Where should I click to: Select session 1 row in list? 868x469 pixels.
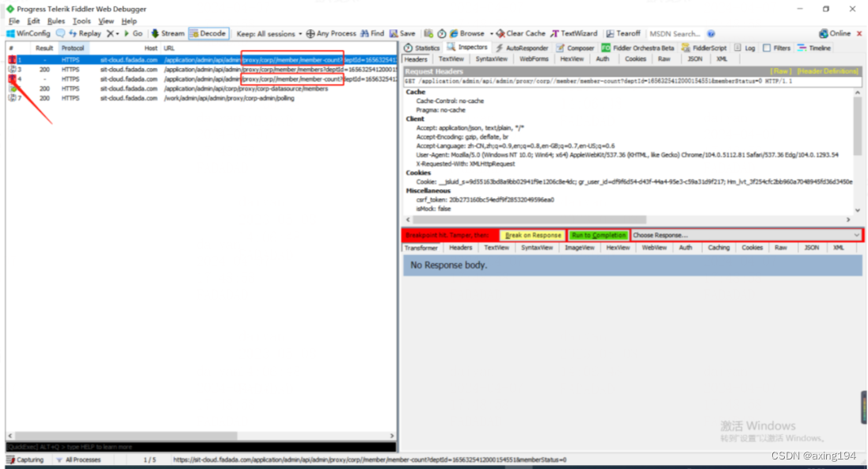201,59
